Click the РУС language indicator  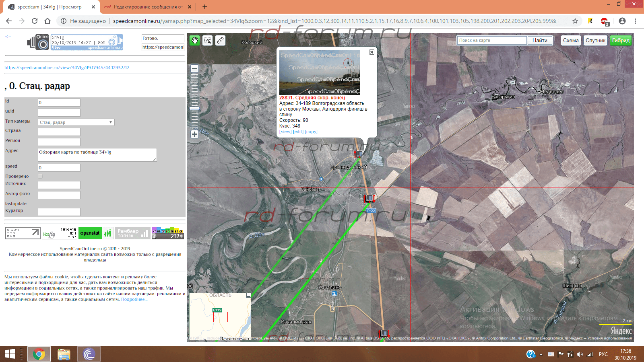click(603, 354)
